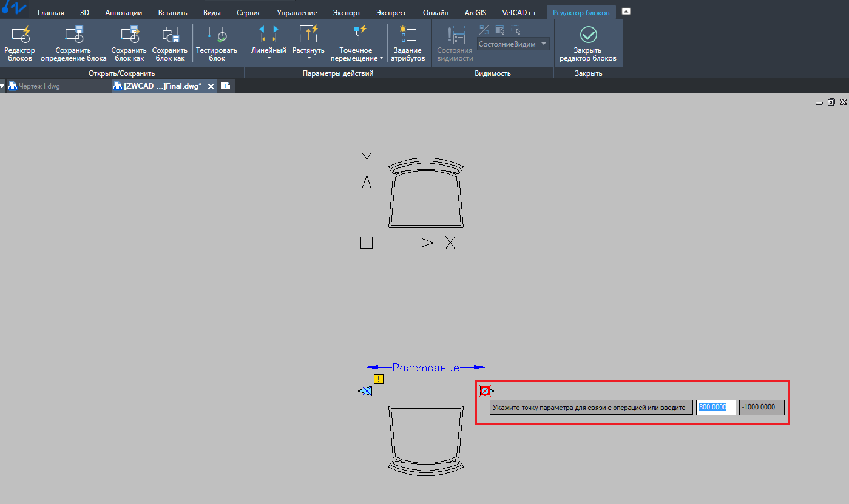Click the Параметры действий panel title

pyautogui.click(x=338, y=73)
